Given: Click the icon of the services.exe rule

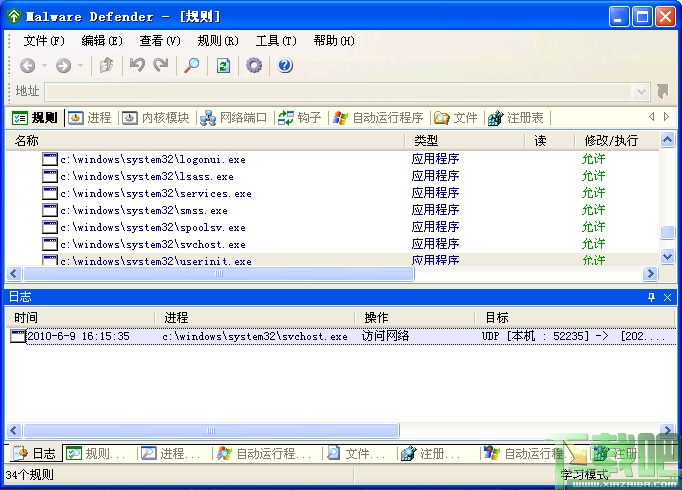Looking at the screenshot, I should click(50, 193).
